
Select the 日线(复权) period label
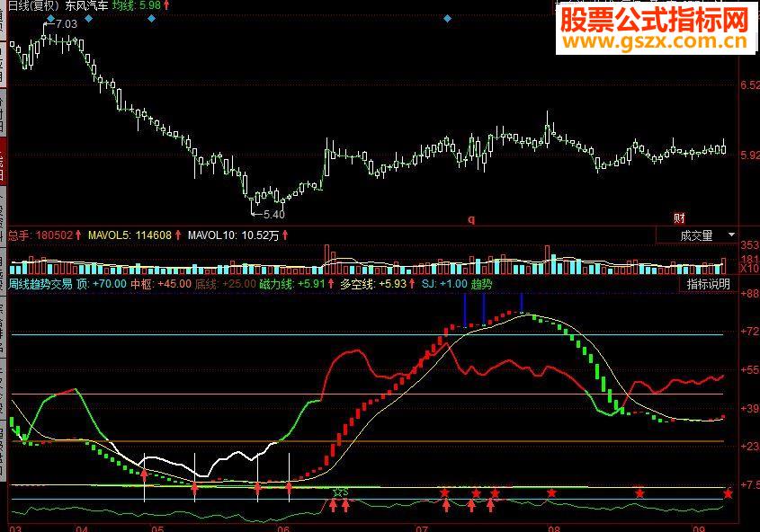coord(33,5)
